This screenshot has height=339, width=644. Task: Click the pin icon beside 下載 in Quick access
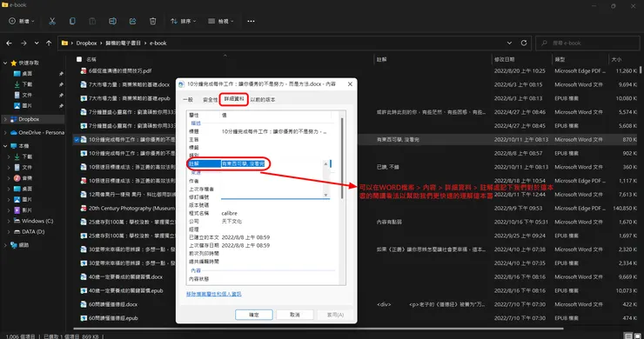click(61, 84)
